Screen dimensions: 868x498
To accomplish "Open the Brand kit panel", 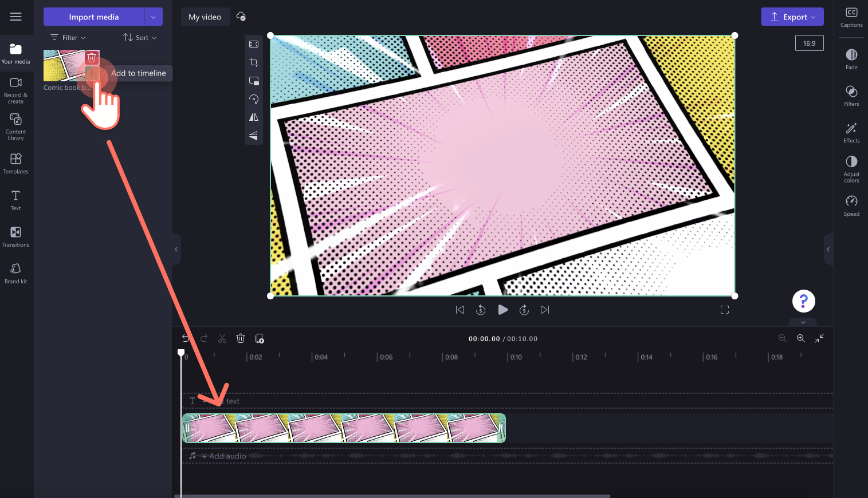I will pos(15,273).
